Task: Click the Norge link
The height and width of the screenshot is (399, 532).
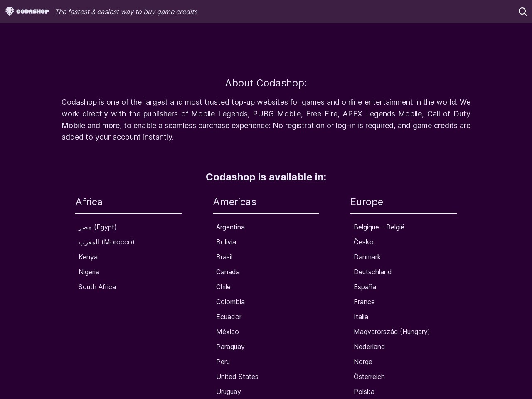Action: [x=363, y=362]
